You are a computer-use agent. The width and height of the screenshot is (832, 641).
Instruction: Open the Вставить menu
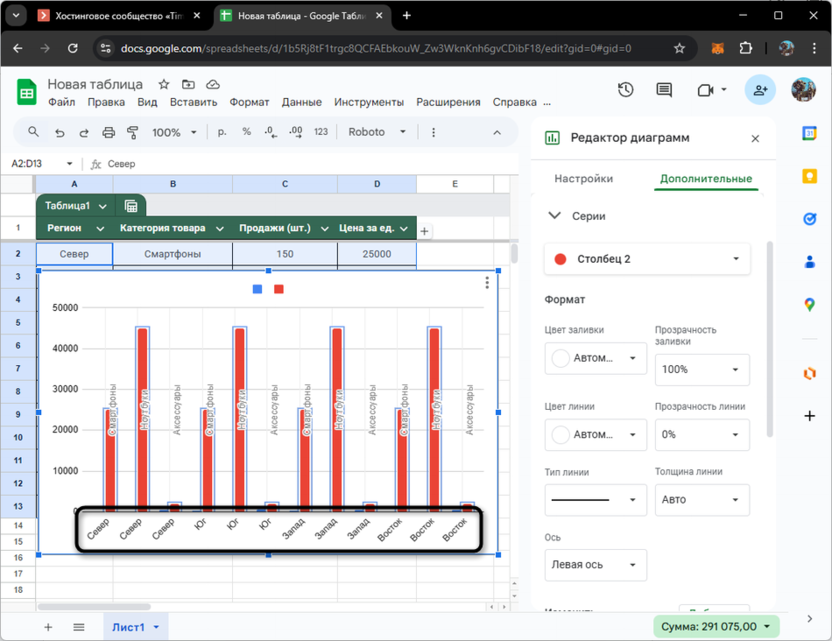click(193, 102)
